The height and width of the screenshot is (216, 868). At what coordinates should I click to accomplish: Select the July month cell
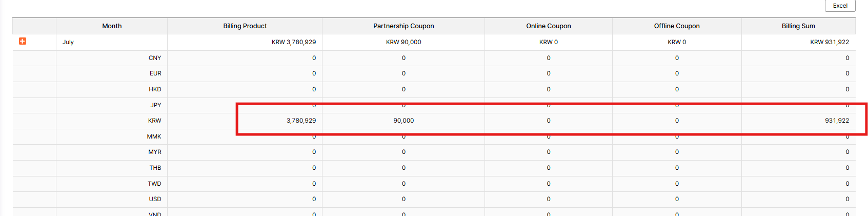click(68, 42)
